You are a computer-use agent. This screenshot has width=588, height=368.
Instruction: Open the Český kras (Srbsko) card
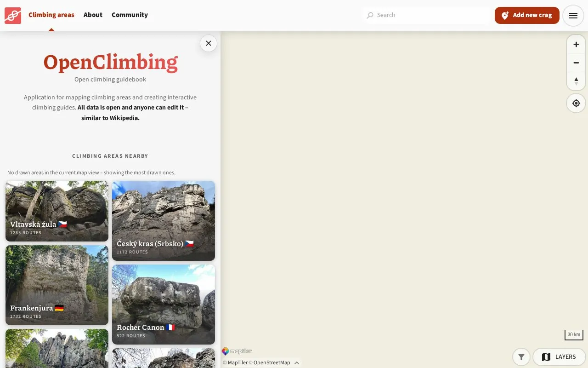(x=164, y=221)
